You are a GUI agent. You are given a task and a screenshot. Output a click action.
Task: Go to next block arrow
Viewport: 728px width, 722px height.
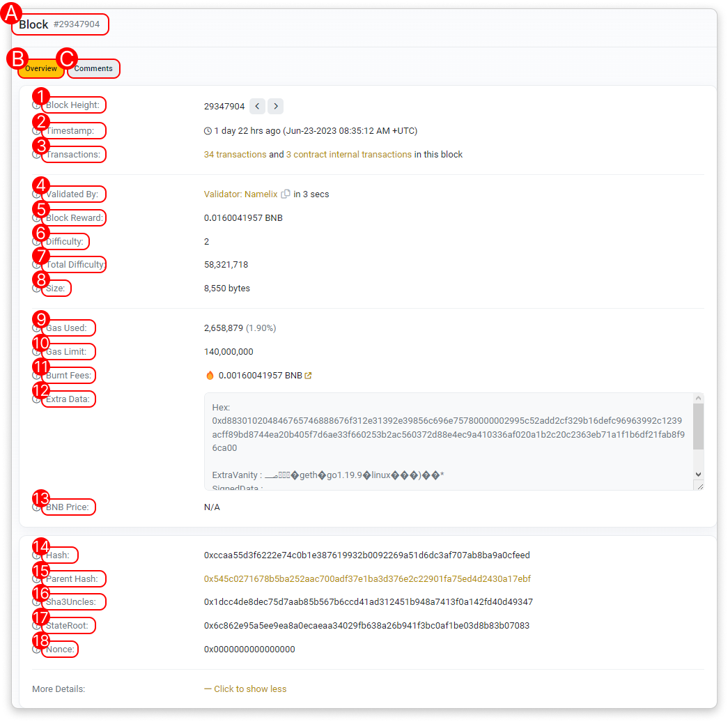click(x=276, y=107)
